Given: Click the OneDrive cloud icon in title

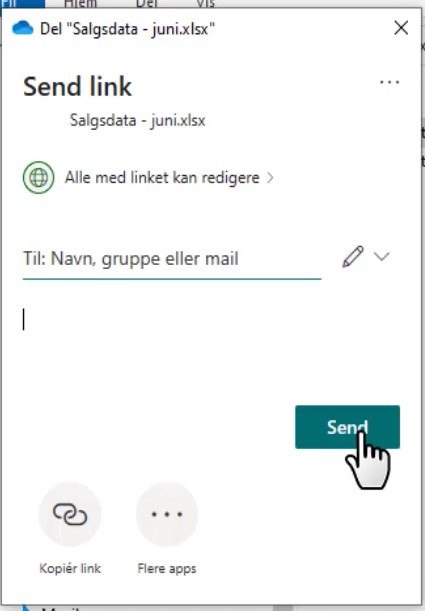Looking at the screenshot, I should (x=23, y=28).
